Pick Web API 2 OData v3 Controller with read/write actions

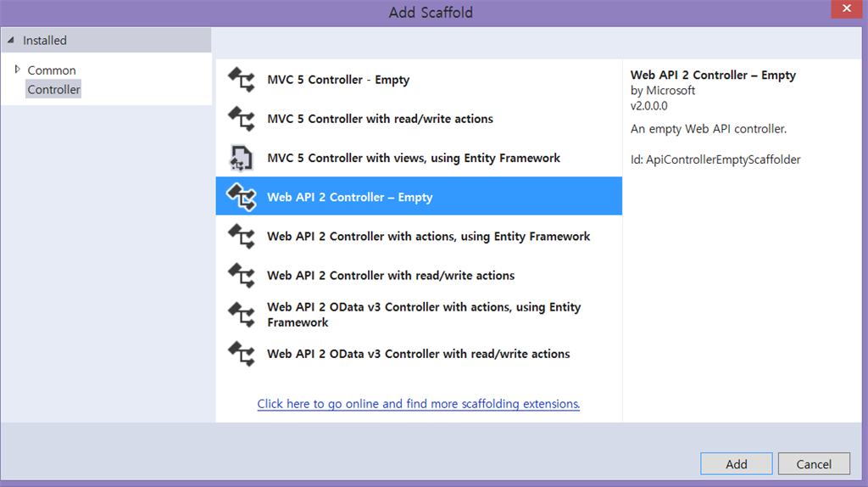[x=418, y=354]
